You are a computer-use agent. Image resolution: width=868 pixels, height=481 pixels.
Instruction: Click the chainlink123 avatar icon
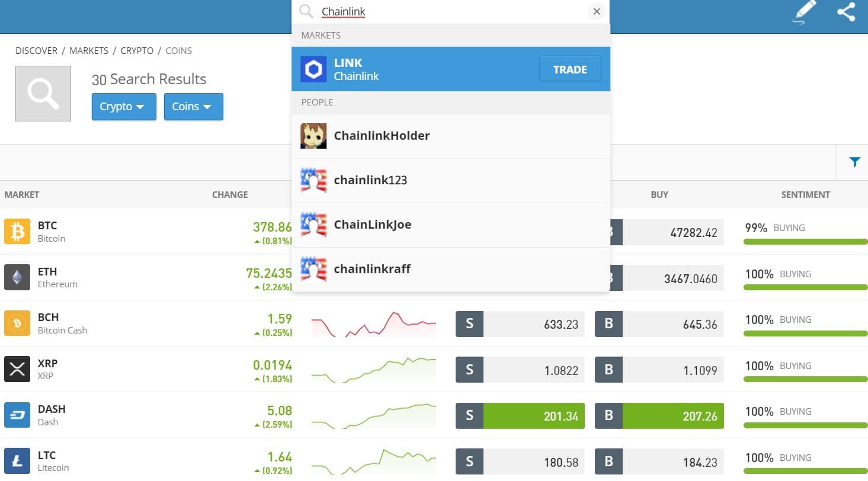313,180
